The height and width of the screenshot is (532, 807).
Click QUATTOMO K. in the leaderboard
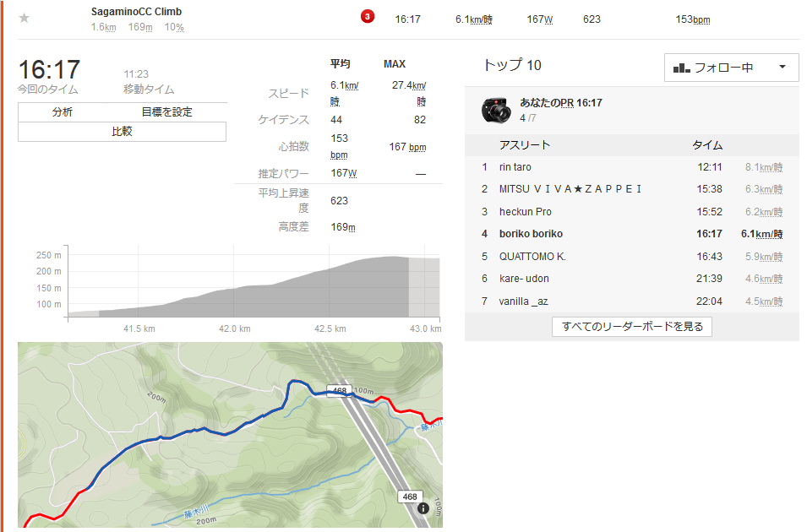pyautogui.click(x=532, y=257)
